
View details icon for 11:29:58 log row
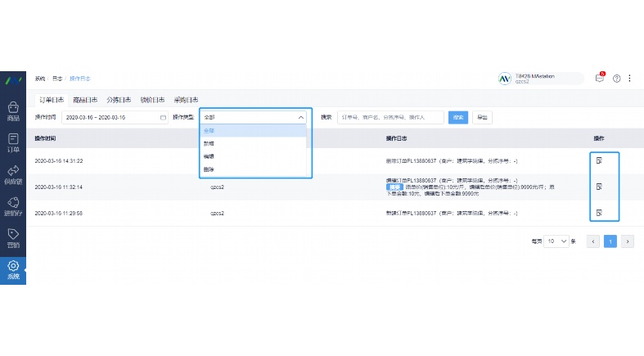coord(599,213)
